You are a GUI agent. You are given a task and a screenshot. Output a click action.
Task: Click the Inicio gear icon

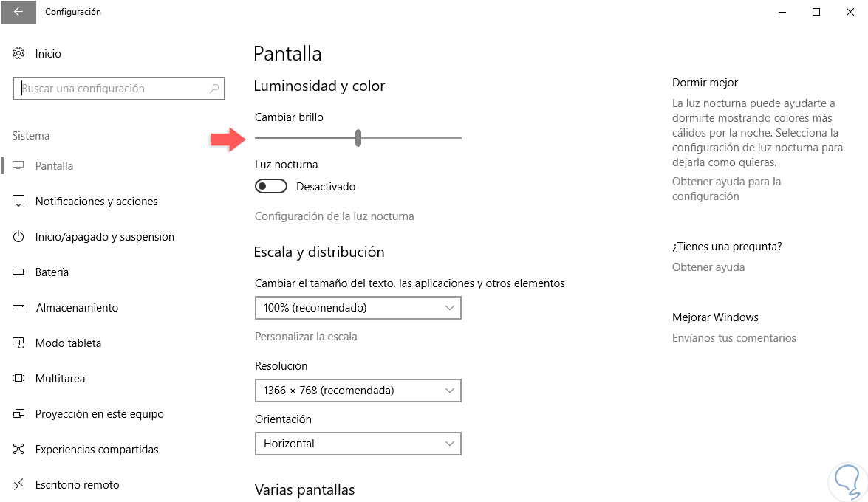[19, 54]
